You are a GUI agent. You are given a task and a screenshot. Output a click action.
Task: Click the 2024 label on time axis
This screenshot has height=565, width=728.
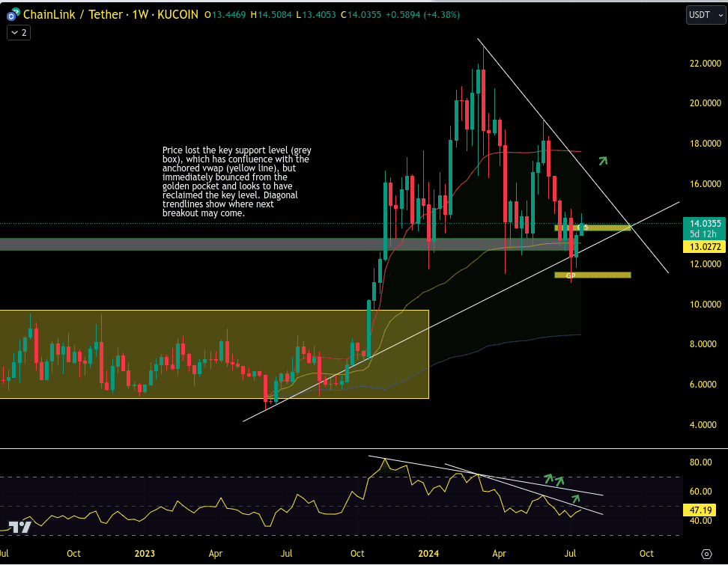(x=428, y=554)
